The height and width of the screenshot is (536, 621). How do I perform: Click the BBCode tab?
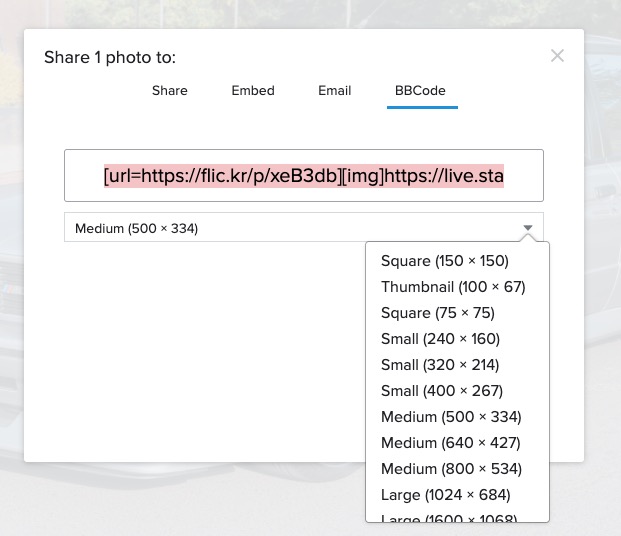click(x=420, y=90)
